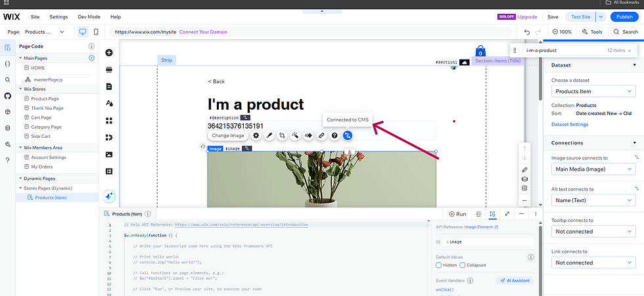Click the Page Code info icon

(91, 47)
